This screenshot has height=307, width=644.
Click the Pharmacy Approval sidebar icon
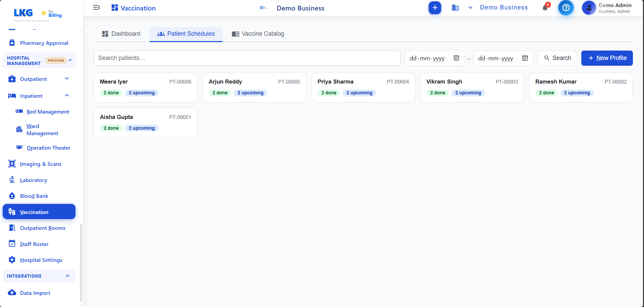click(12, 43)
